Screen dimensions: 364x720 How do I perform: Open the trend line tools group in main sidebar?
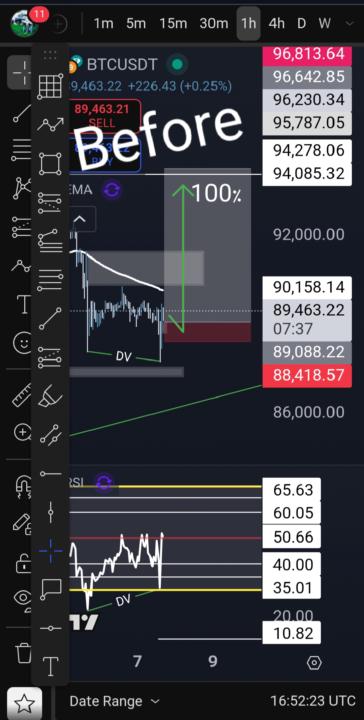[21, 113]
